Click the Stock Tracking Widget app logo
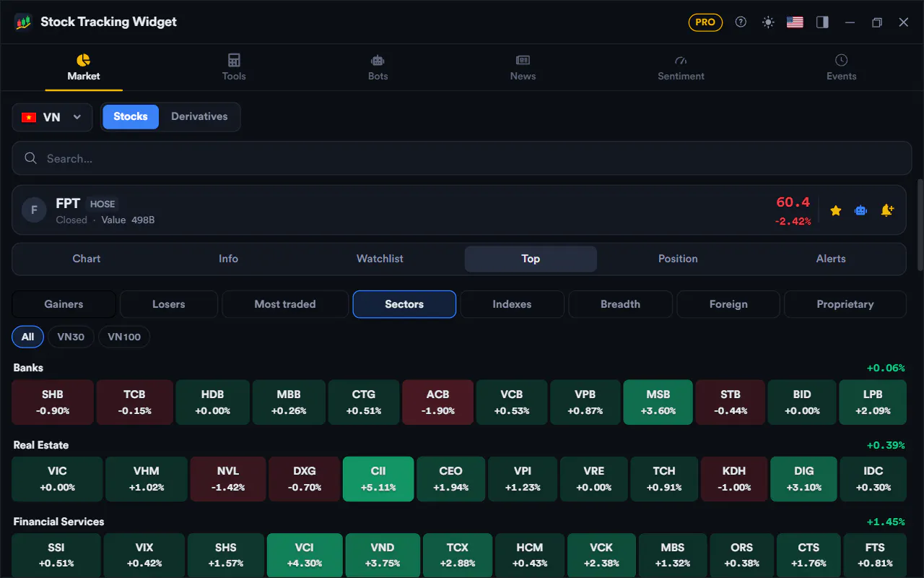The height and width of the screenshot is (578, 924). (x=23, y=22)
